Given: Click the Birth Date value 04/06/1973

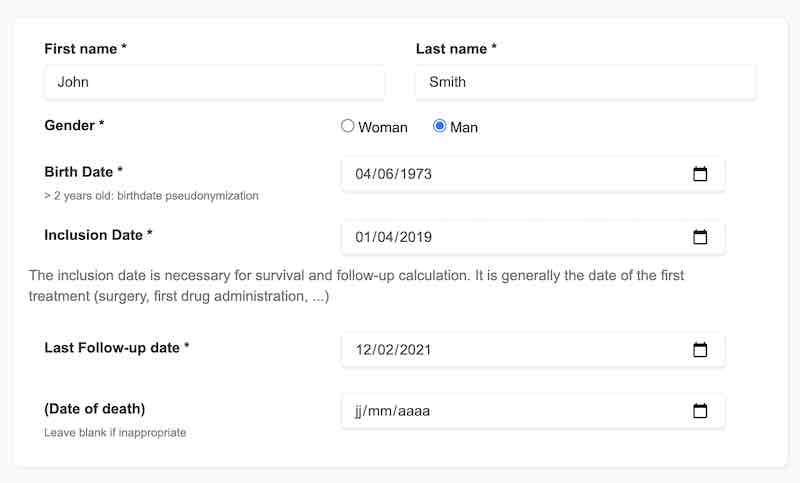Looking at the screenshot, I should coord(393,174).
